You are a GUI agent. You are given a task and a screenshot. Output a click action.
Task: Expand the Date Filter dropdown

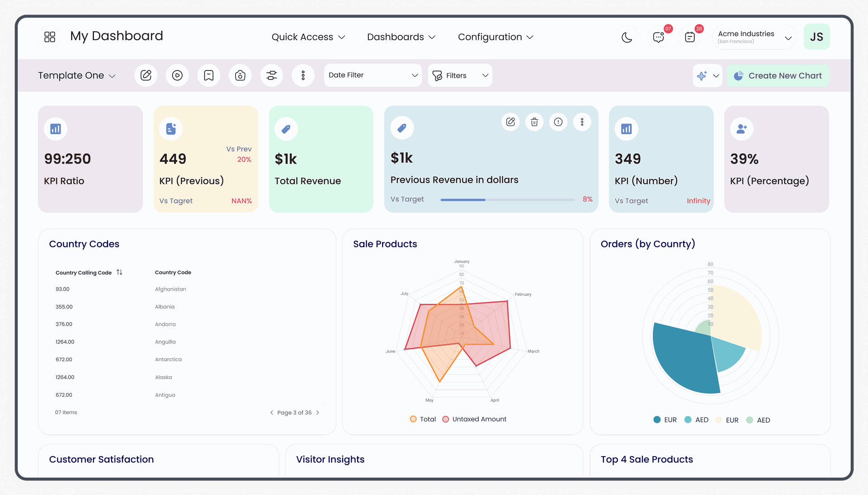tap(373, 75)
